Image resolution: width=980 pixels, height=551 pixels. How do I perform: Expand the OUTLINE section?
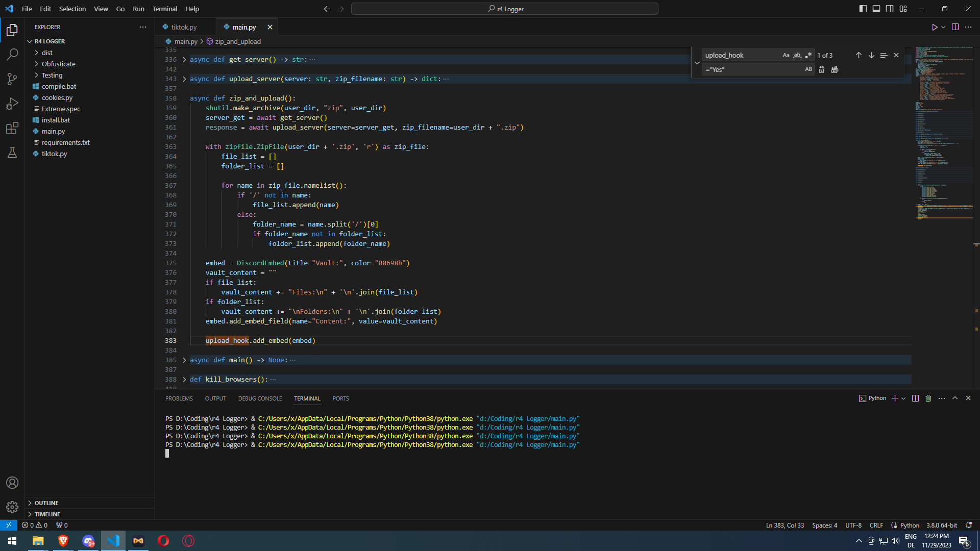[46, 503]
